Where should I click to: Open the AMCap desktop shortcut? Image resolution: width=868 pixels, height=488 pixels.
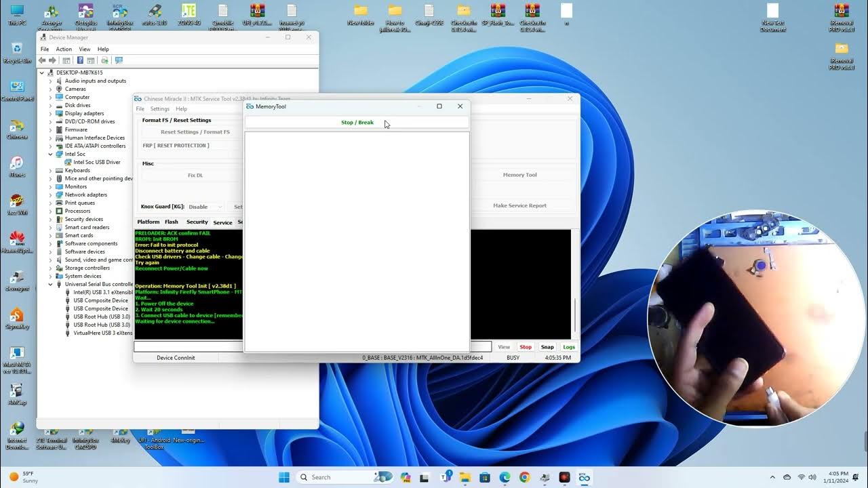coord(17,394)
